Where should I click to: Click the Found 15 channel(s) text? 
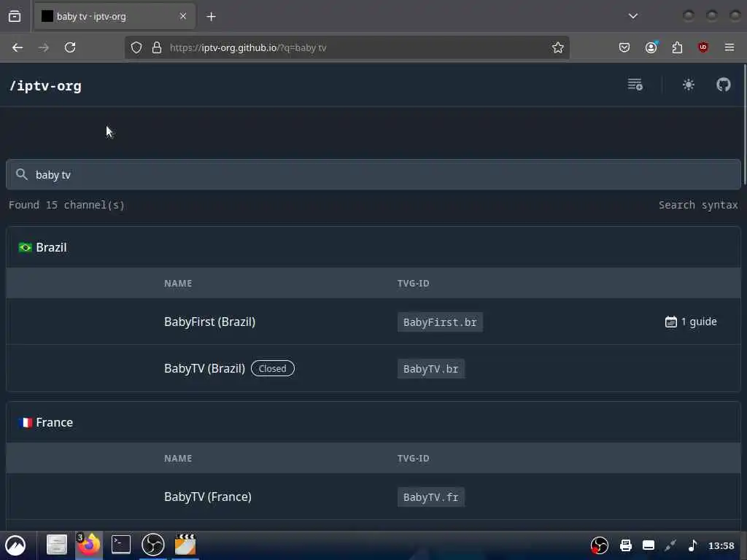coord(66,205)
